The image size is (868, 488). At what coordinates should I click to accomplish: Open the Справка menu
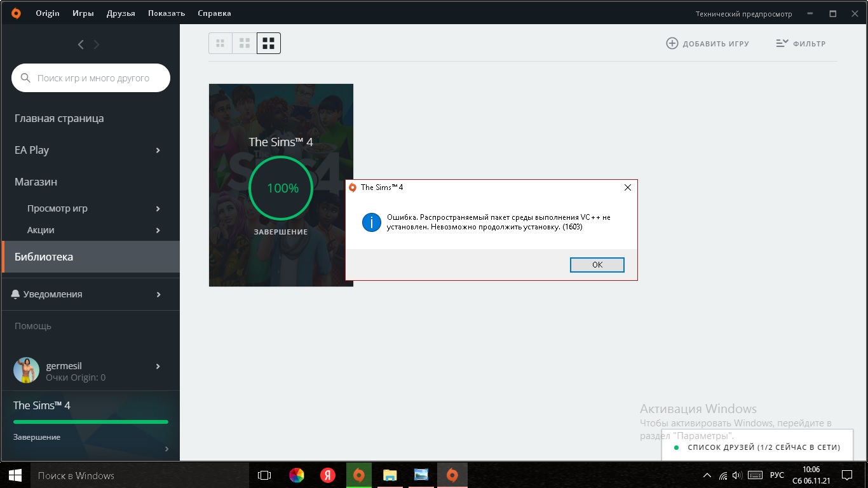[x=214, y=13]
